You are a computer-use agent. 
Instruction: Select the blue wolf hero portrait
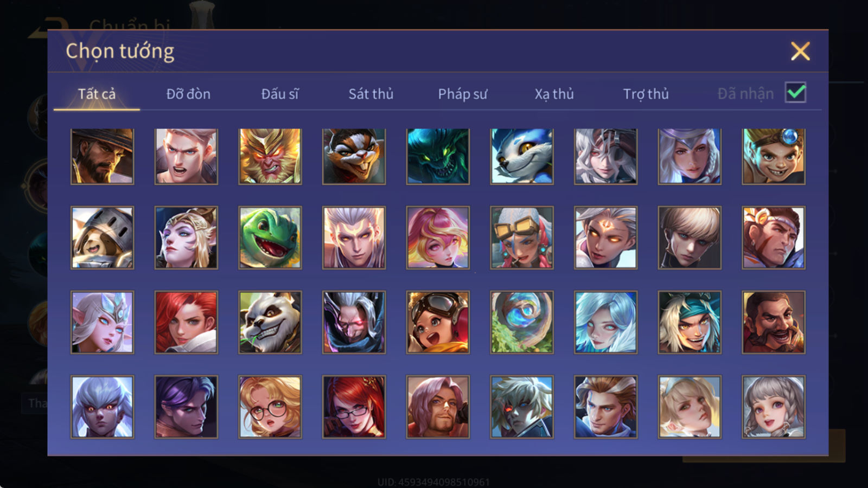click(522, 156)
